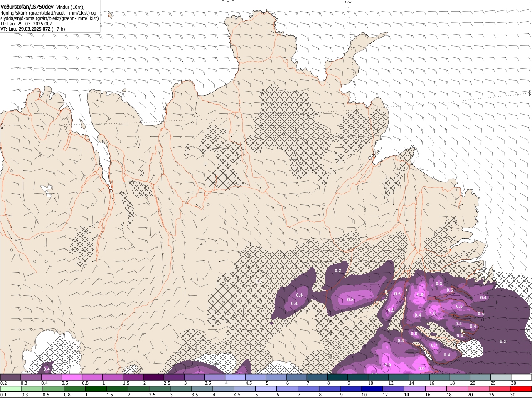Image resolution: width=532 pixels, height=398 pixels.
Task: Pick the 7 swatch in the rain scale
Action: [308, 389]
